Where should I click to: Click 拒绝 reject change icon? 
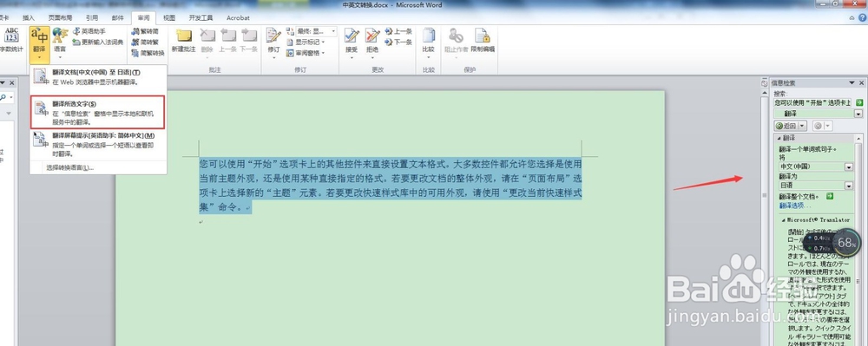pos(372,36)
